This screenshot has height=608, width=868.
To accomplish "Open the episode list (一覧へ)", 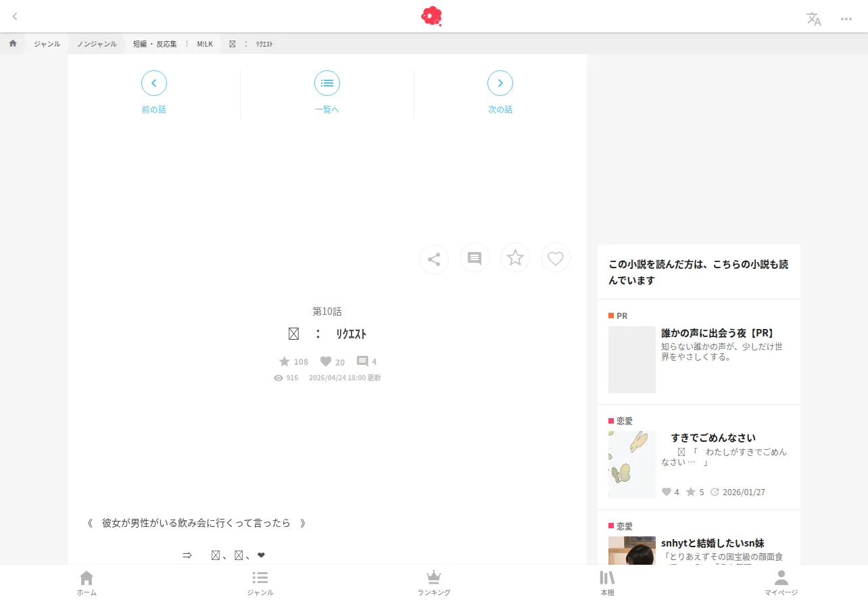I will pyautogui.click(x=327, y=93).
